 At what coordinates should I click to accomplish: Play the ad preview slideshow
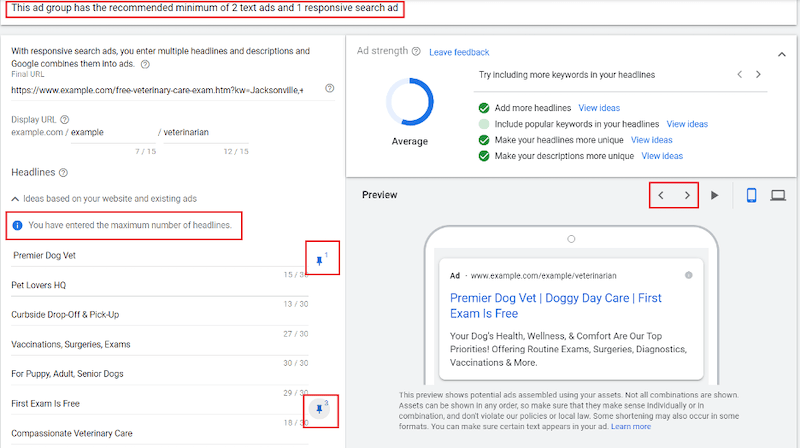pyautogui.click(x=714, y=195)
